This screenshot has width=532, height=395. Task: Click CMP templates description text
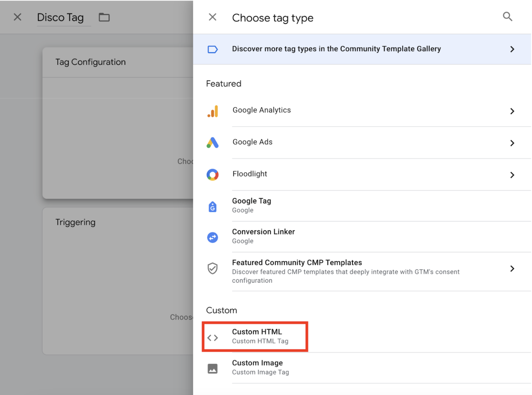point(346,276)
